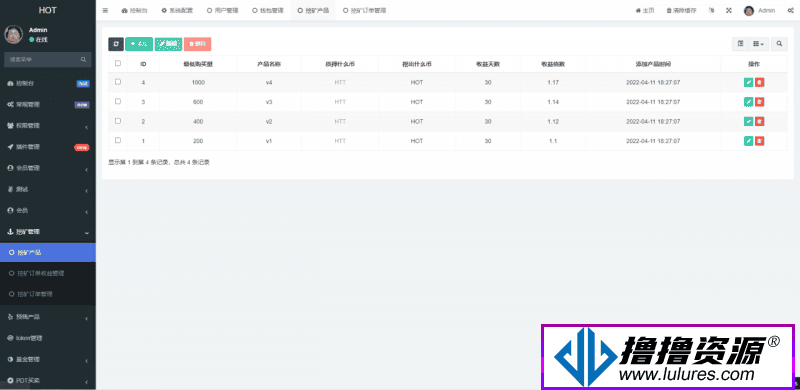800x390 pixels.
Task: Expand 预售产品 sidebar menu
Action: (x=48, y=317)
